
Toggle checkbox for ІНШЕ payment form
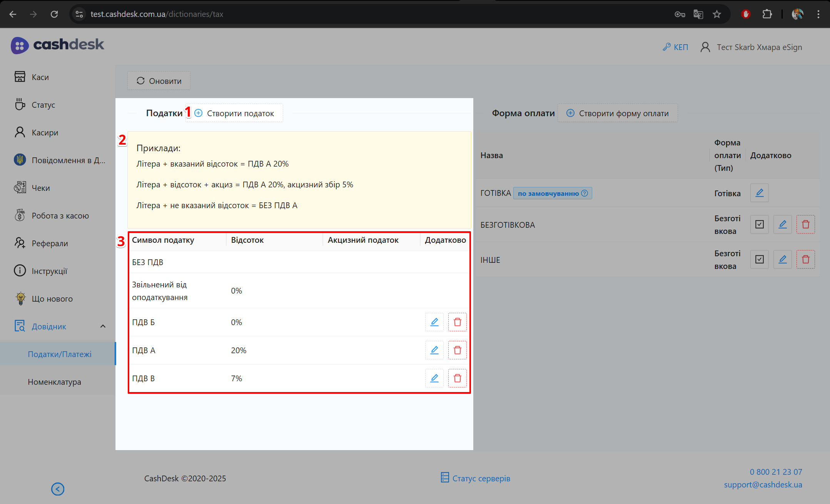coord(759,259)
